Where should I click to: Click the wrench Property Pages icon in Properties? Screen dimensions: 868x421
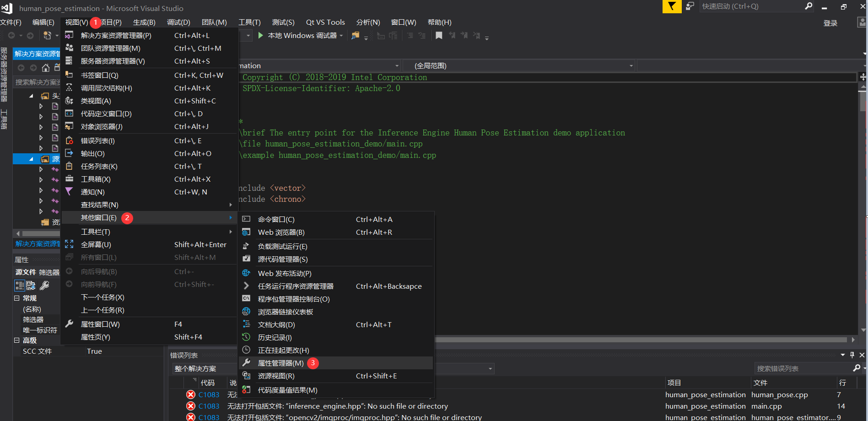point(44,286)
